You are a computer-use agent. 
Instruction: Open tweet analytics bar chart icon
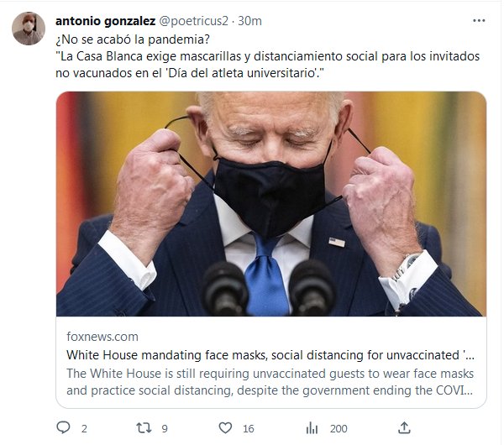coord(312,428)
